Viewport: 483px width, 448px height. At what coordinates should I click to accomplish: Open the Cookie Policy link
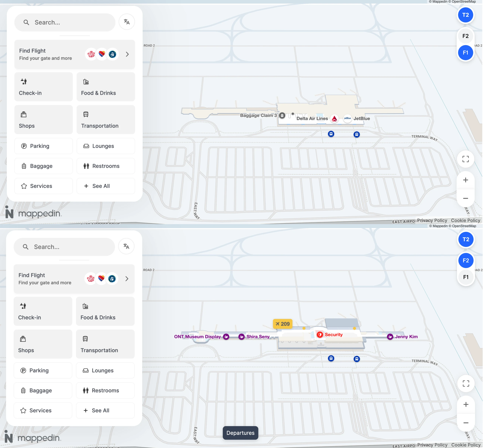466,220
